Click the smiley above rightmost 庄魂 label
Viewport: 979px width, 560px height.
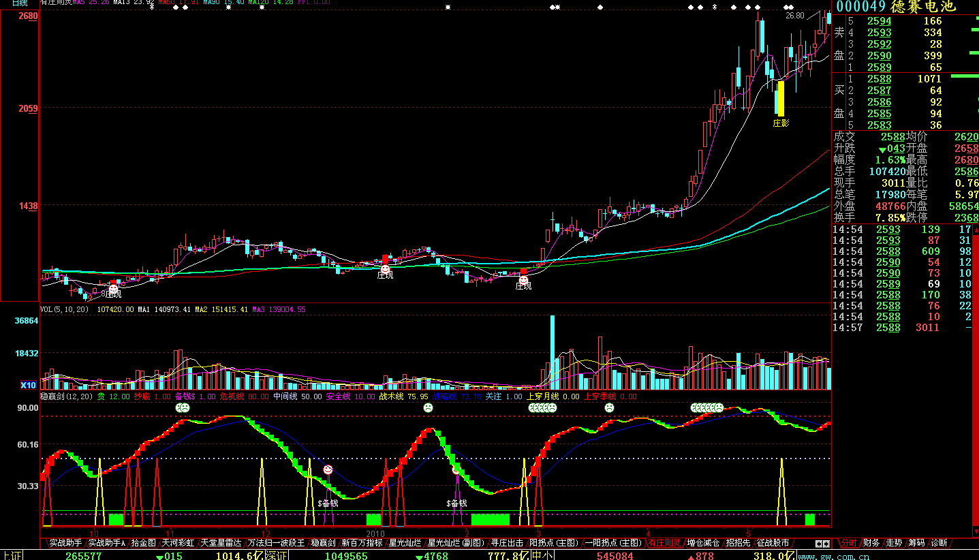click(x=523, y=279)
